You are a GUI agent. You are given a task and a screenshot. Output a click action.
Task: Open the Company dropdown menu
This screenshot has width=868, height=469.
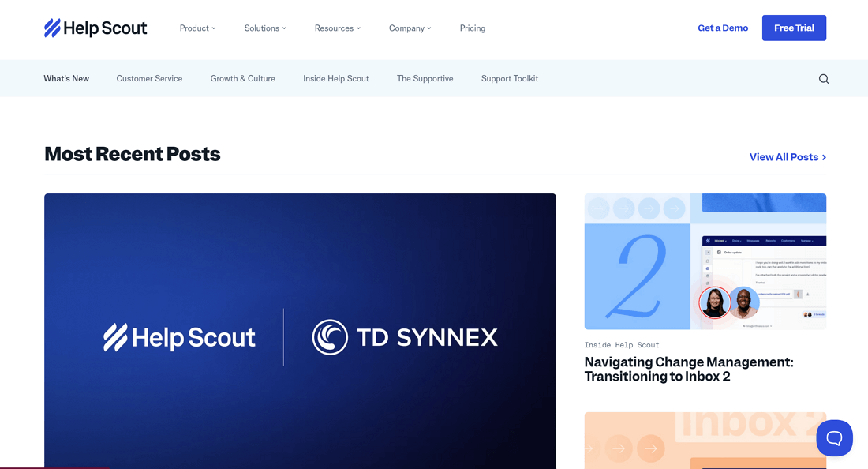(410, 28)
